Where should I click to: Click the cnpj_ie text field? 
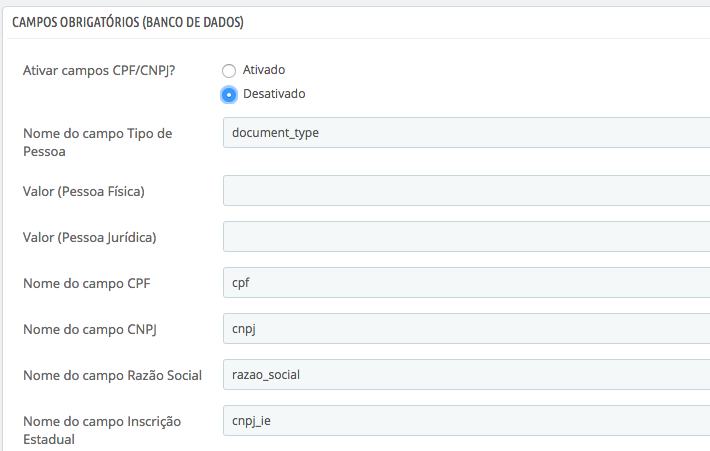466,421
